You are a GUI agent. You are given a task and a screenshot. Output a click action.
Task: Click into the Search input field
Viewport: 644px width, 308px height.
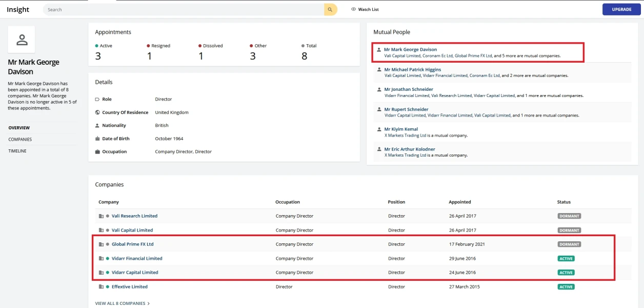[x=185, y=9]
